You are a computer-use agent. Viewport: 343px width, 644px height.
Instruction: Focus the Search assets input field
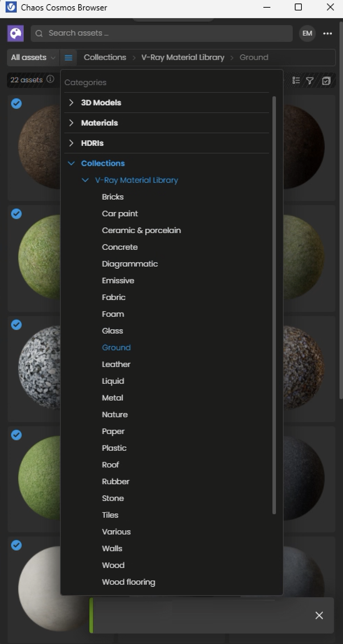point(162,33)
